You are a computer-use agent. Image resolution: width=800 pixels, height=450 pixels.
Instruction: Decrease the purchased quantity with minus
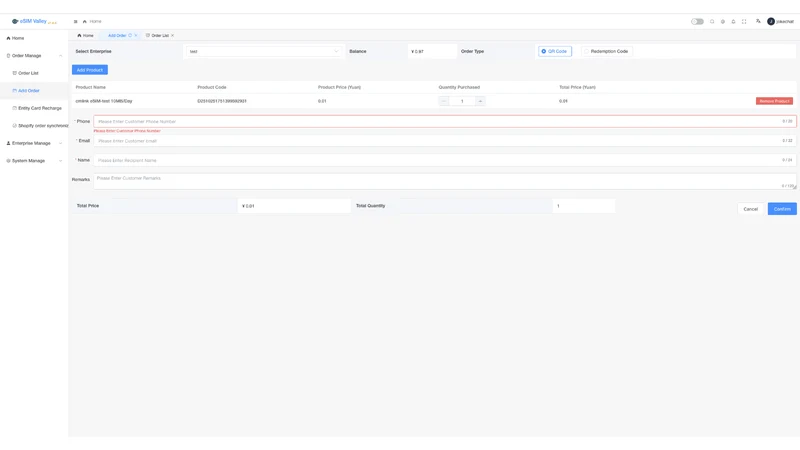pyautogui.click(x=444, y=101)
